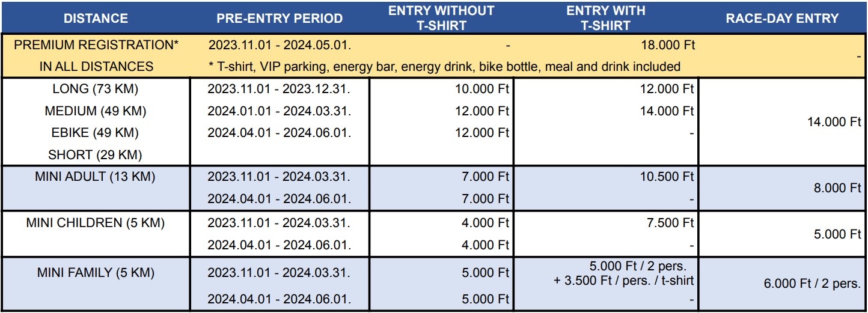Select the MINI CHILDREN (5 KM) label

point(96,223)
